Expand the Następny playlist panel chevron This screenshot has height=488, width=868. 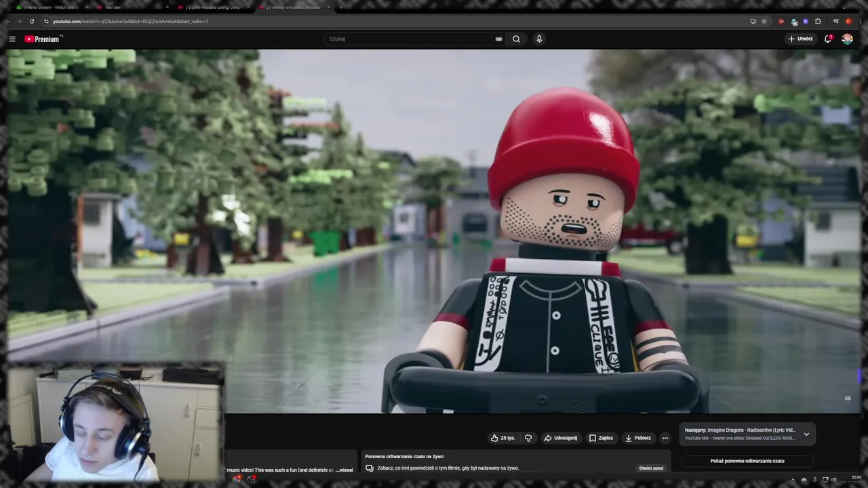(806, 434)
